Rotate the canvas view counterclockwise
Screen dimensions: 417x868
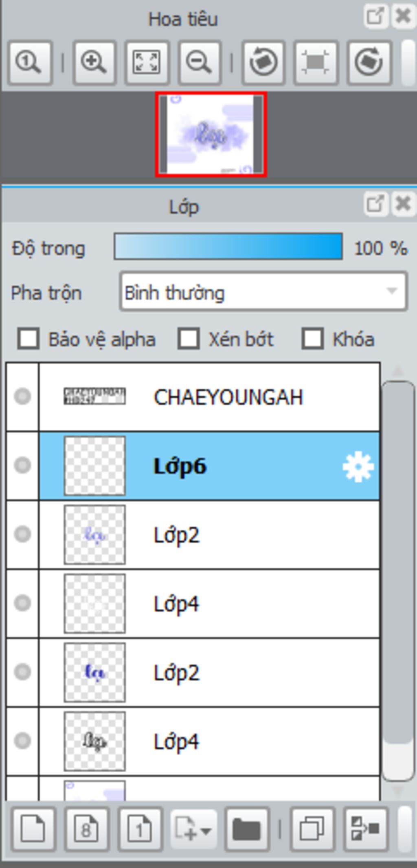tap(263, 63)
